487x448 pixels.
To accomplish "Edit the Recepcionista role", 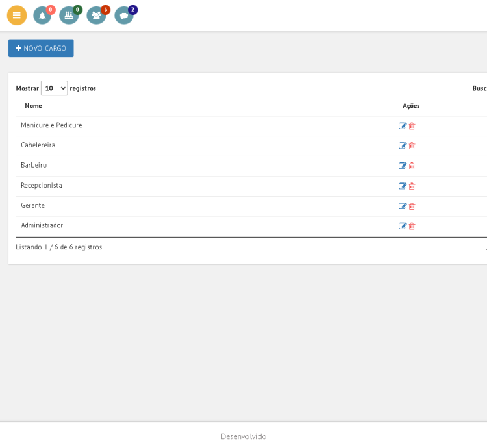I will tap(403, 186).
